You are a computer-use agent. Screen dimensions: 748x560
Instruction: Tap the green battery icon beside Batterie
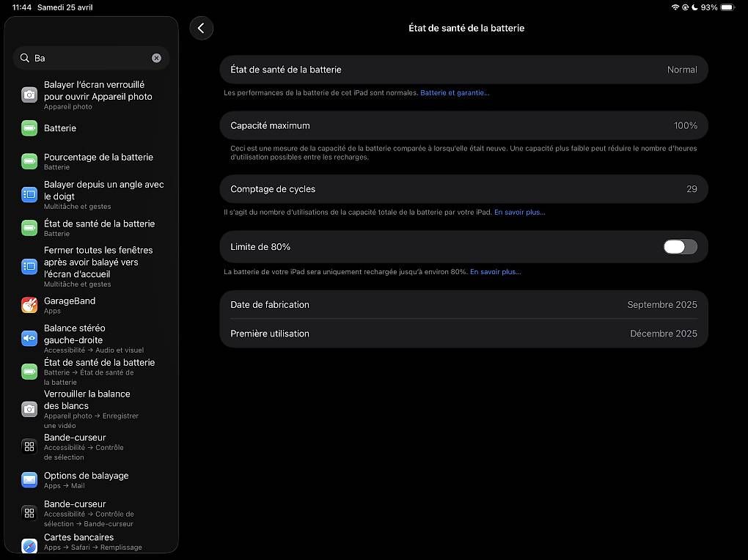29,128
